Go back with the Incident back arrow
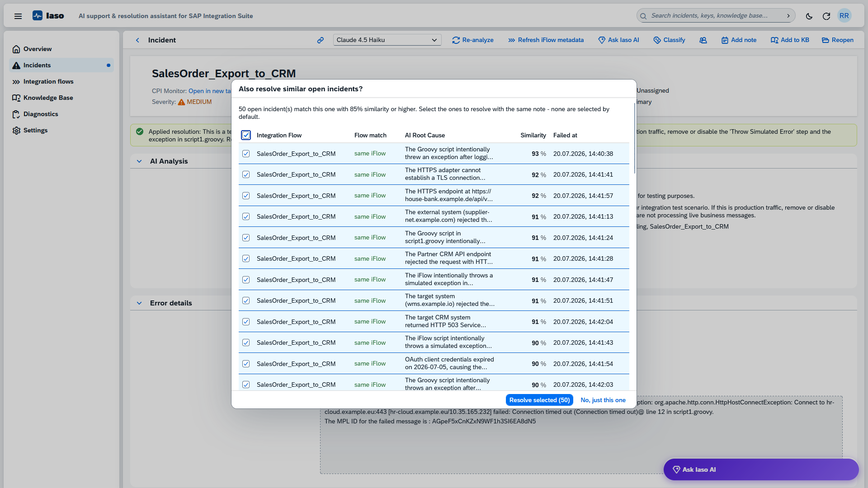Image resolution: width=868 pixels, height=488 pixels. (x=137, y=40)
